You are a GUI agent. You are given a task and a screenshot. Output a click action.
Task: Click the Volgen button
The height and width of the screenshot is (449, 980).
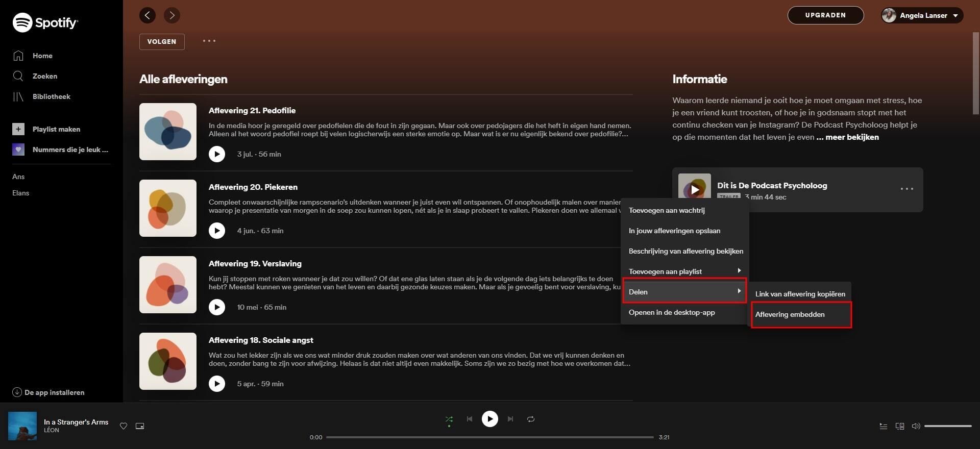click(x=162, y=42)
